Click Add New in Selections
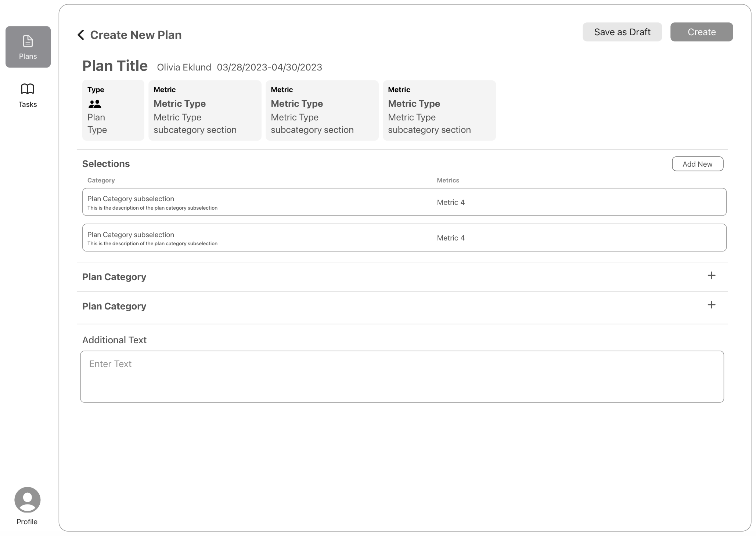Viewport: 756px width, 536px height. (697, 164)
